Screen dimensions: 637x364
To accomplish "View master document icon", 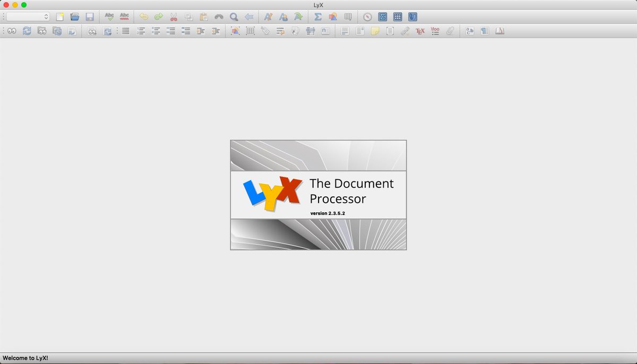I will (42, 31).
